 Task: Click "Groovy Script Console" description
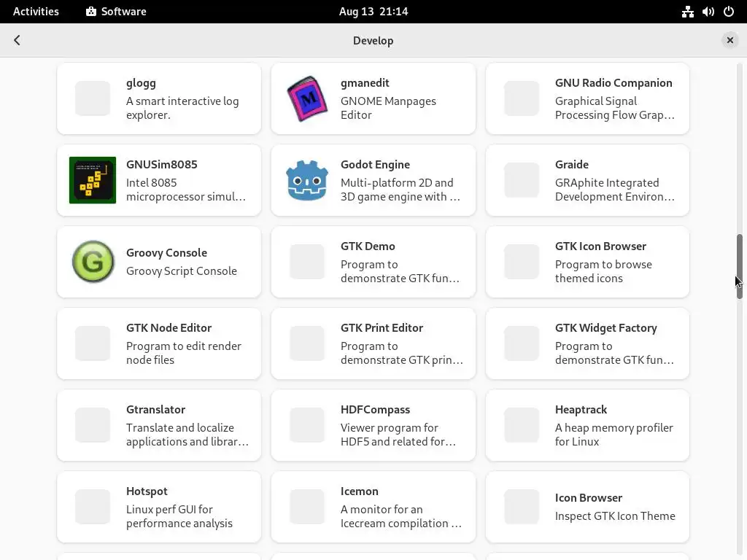(x=181, y=271)
